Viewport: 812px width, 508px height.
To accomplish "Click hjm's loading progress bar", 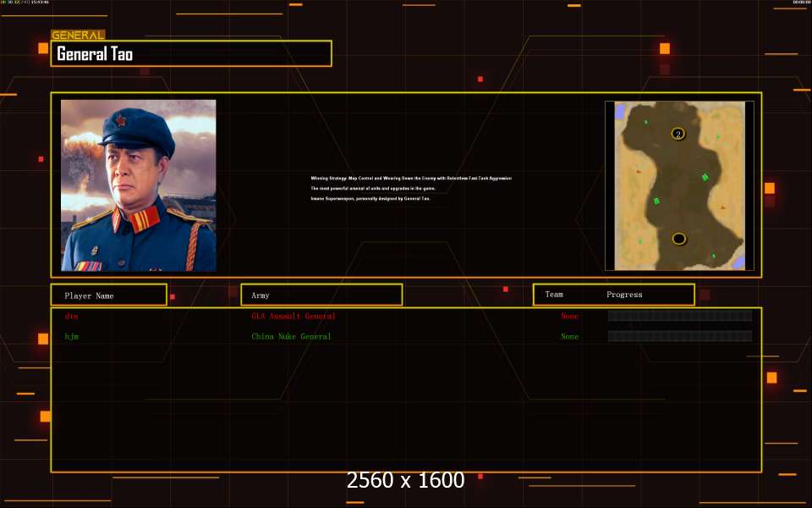I will coord(680,336).
